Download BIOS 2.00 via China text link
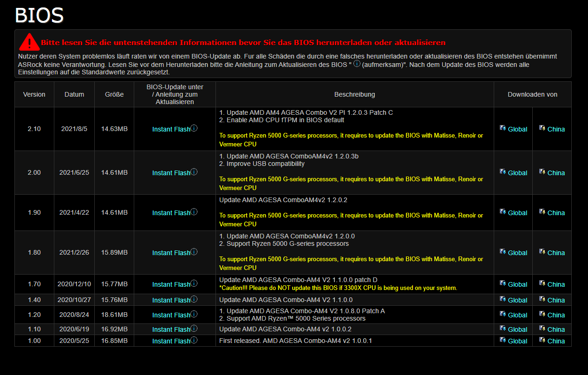Screen dimensions: 588x375 click(x=556, y=173)
